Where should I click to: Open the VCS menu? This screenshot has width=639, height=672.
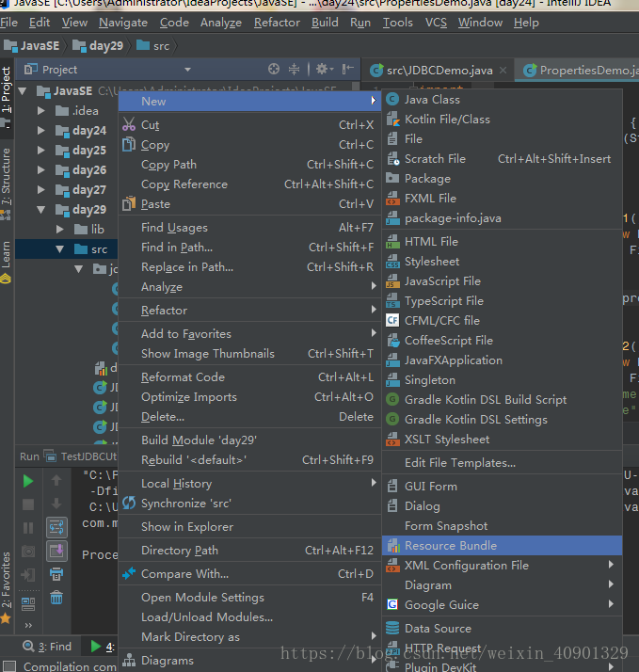(436, 23)
